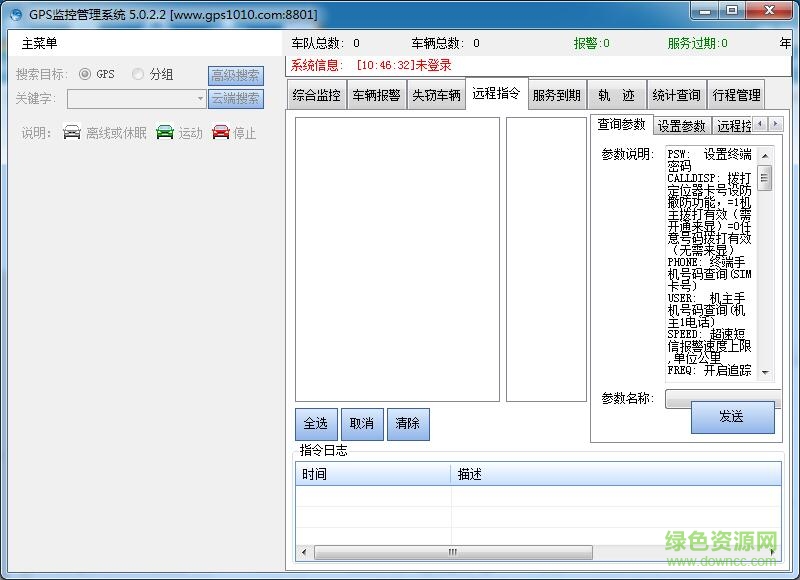Click the 高级搜索 advanced search button
800x580 pixels.
236,75
